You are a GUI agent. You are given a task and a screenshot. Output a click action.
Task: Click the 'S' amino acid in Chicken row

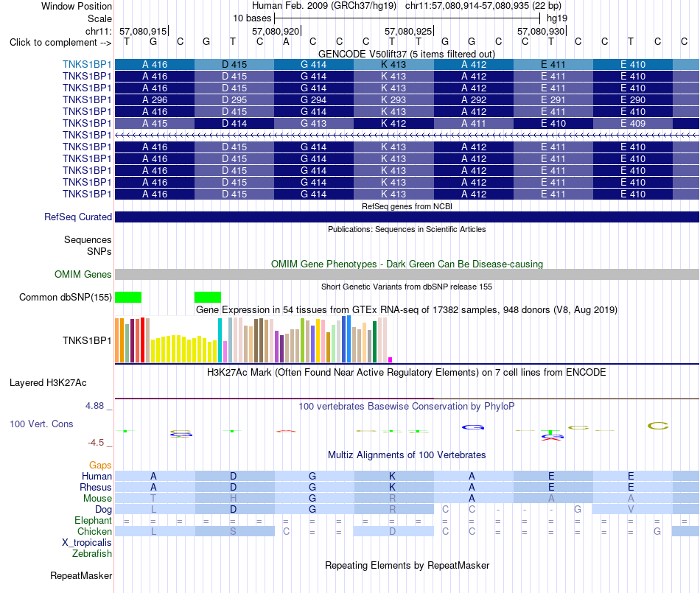tap(233, 531)
